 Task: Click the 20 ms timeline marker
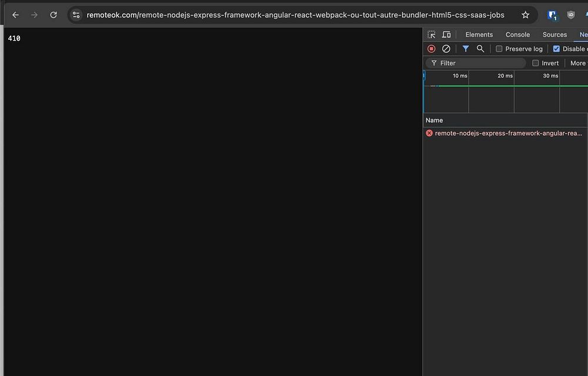tap(505, 76)
